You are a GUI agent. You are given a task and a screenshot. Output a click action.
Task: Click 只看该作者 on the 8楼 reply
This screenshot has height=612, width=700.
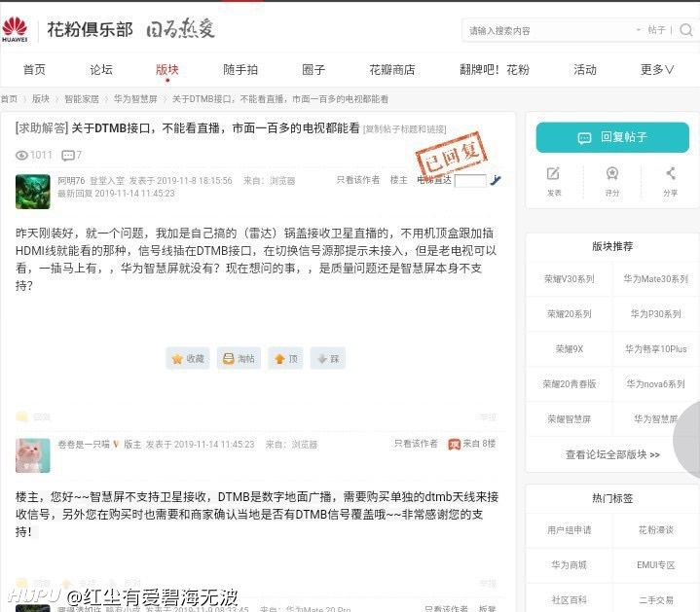point(416,444)
